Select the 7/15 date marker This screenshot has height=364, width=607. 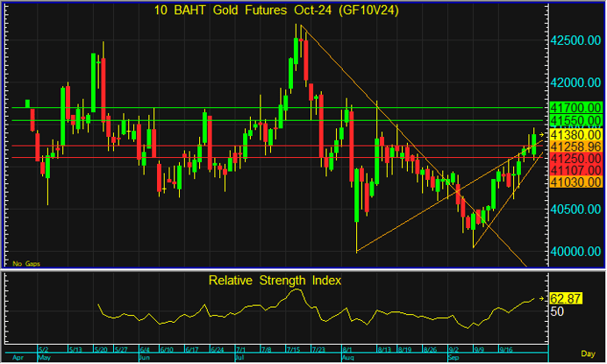(x=292, y=349)
